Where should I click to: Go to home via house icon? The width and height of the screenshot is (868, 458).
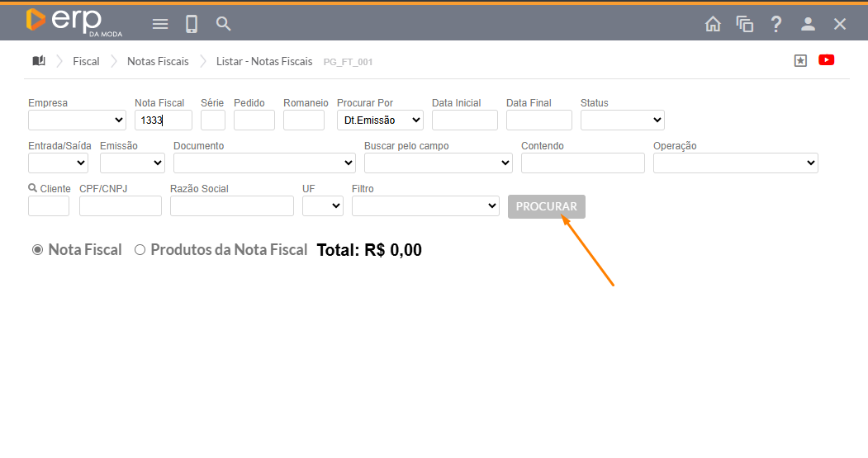(713, 24)
